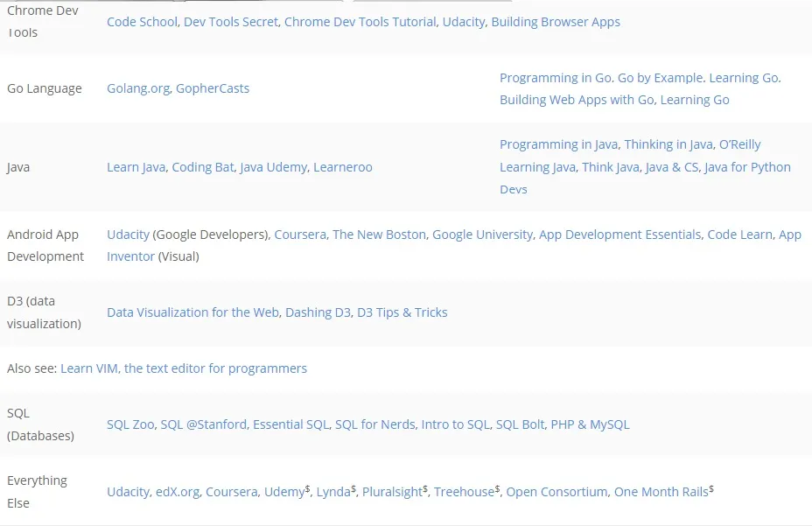Open the Thinking in Java link
Viewport: 812px width, 526px height.
click(x=668, y=144)
